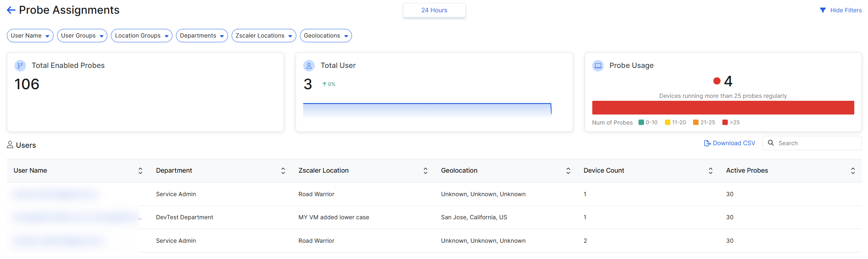Select the 24 Hours time range

[434, 10]
